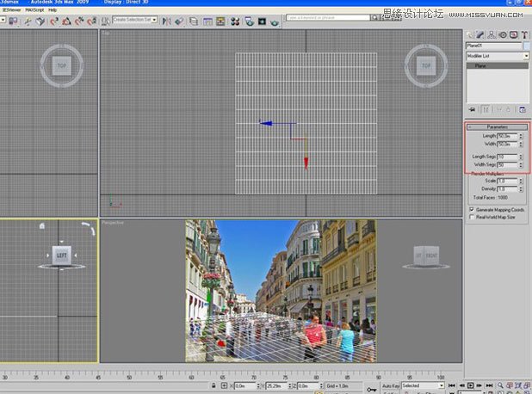Switch to the Hierarchy panel tab
The height and width of the screenshot is (394, 532).
point(492,34)
